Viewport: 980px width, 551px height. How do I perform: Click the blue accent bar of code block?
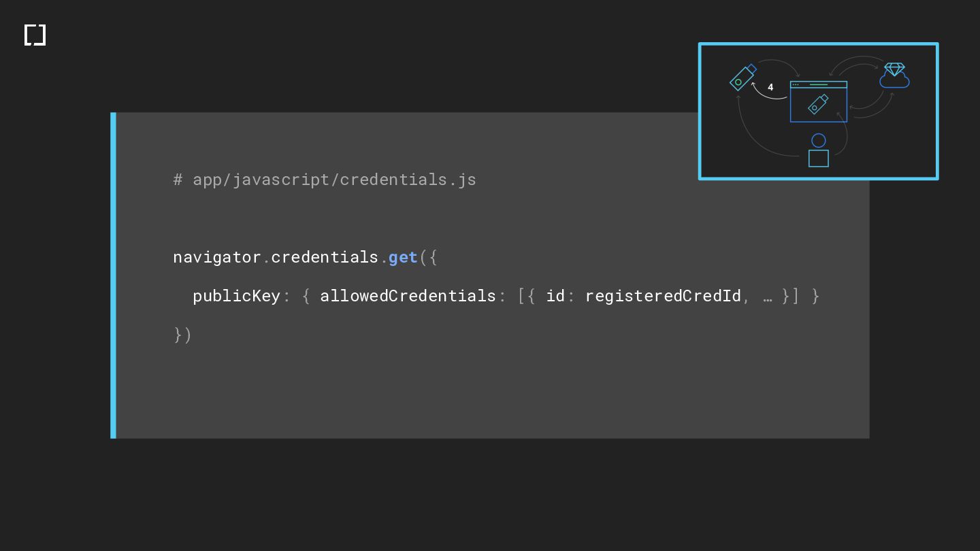coord(114,275)
